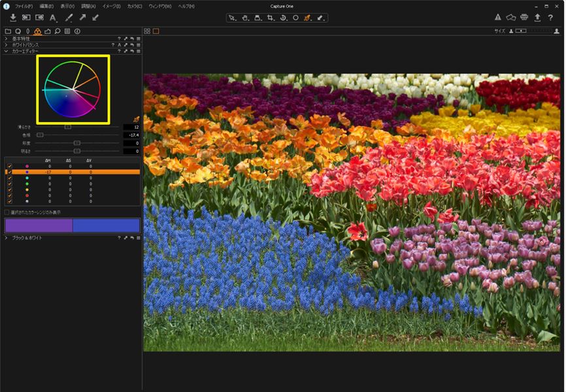Viewport: 566px width, 392px height.
Task: Open the ヘルプ menu
Action: coord(186,7)
